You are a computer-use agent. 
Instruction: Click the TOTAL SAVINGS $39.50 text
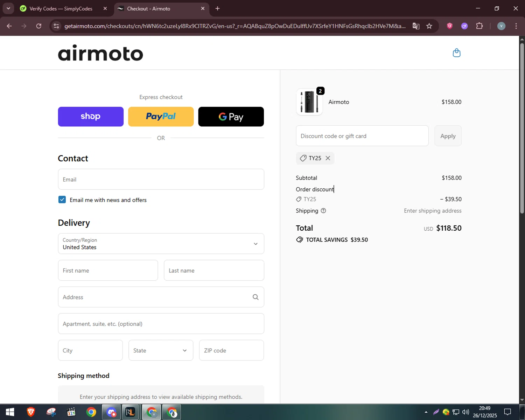pyautogui.click(x=337, y=240)
